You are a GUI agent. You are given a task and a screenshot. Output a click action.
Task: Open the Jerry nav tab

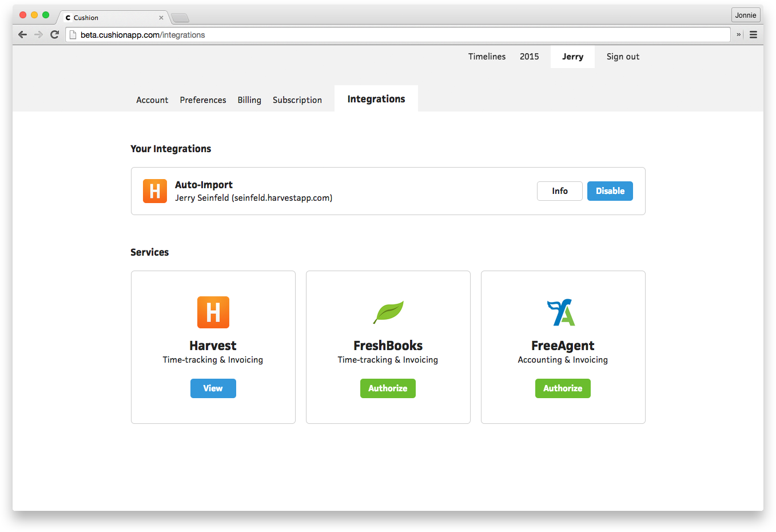572,57
